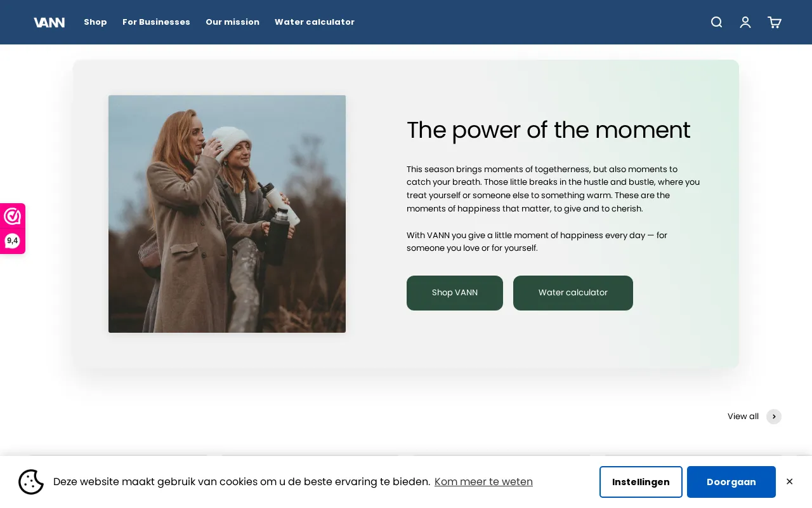Open cookie Instellingen settings
Image resolution: width=812 pixels, height=508 pixels.
point(641,482)
